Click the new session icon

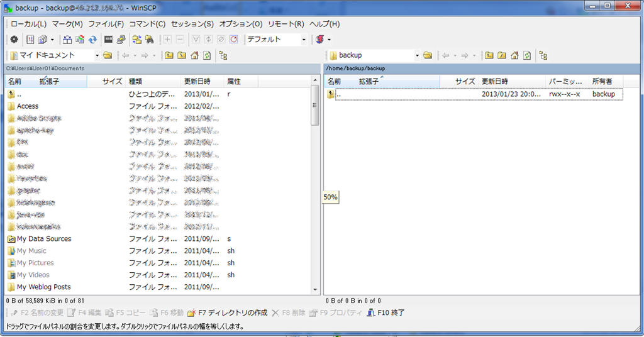pos(320,40)
